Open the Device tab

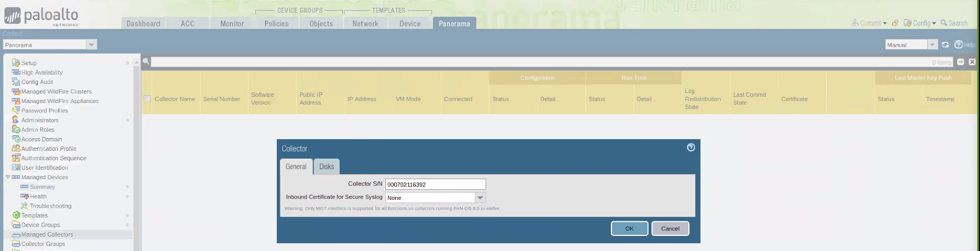point(410,23)
